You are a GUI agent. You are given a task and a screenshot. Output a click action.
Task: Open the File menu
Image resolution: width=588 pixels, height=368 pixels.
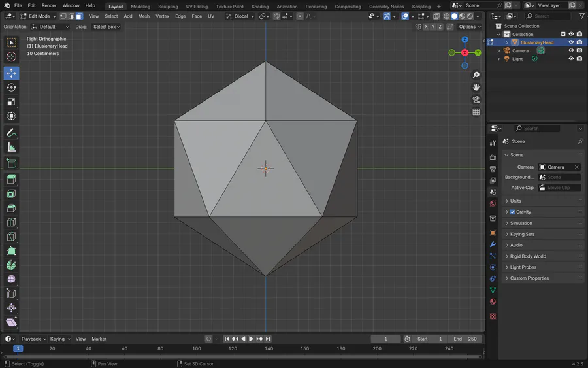18,6
